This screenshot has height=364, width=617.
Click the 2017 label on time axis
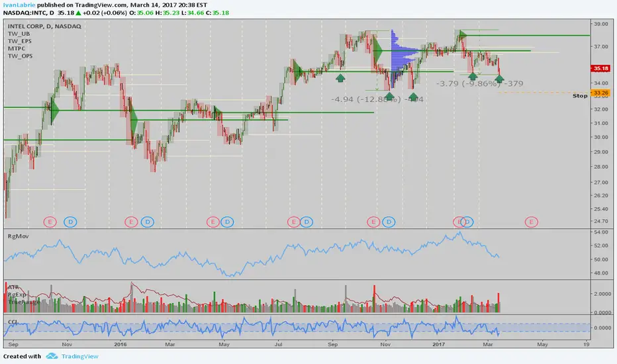point(438,344)
